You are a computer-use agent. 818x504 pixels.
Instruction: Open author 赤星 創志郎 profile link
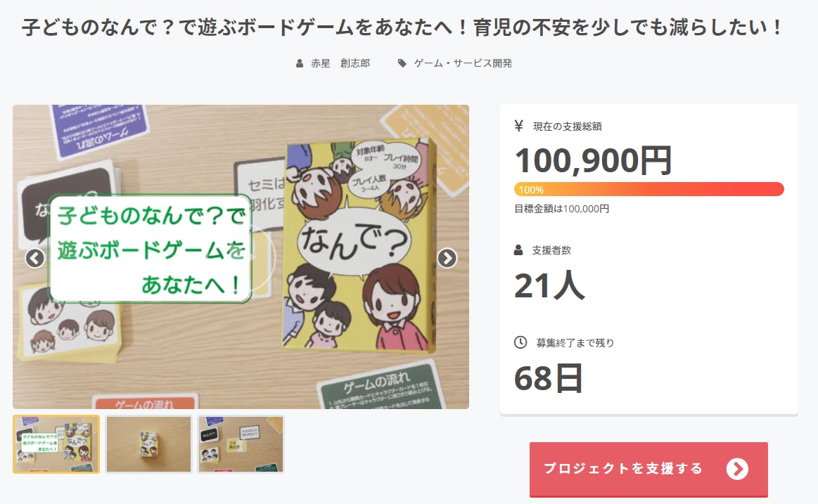340,63
